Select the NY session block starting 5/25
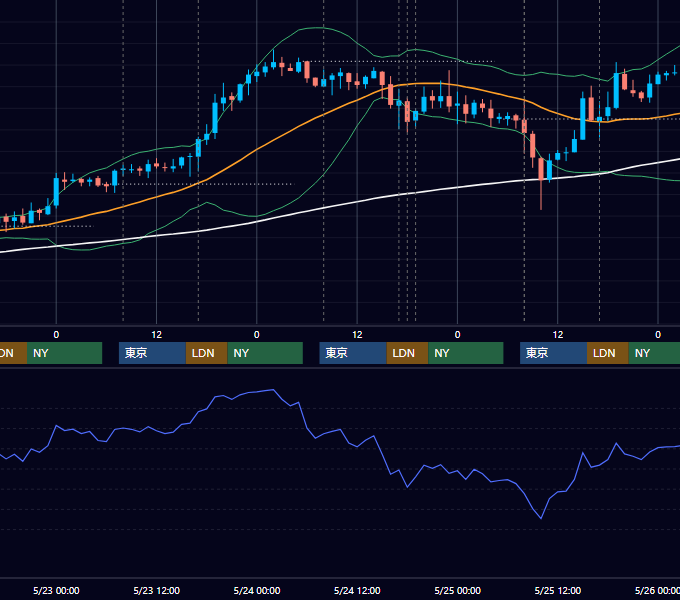This screenshot has width=680, height=600. click(x=654, y=353)
